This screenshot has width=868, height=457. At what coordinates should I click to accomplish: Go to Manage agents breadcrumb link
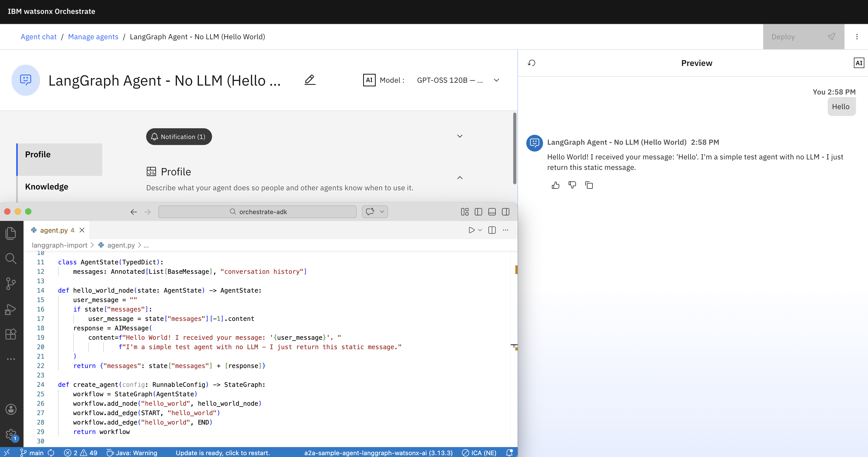[93, 37]
